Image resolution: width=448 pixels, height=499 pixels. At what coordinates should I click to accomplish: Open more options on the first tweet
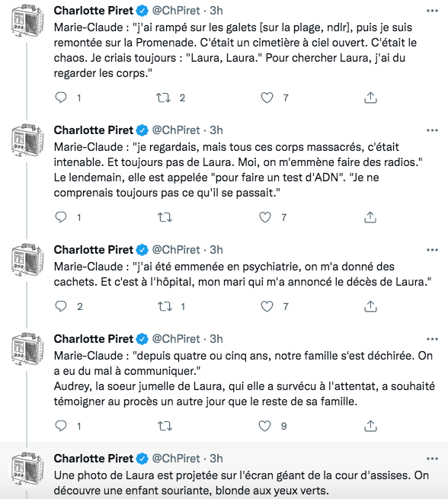[432, 11]
